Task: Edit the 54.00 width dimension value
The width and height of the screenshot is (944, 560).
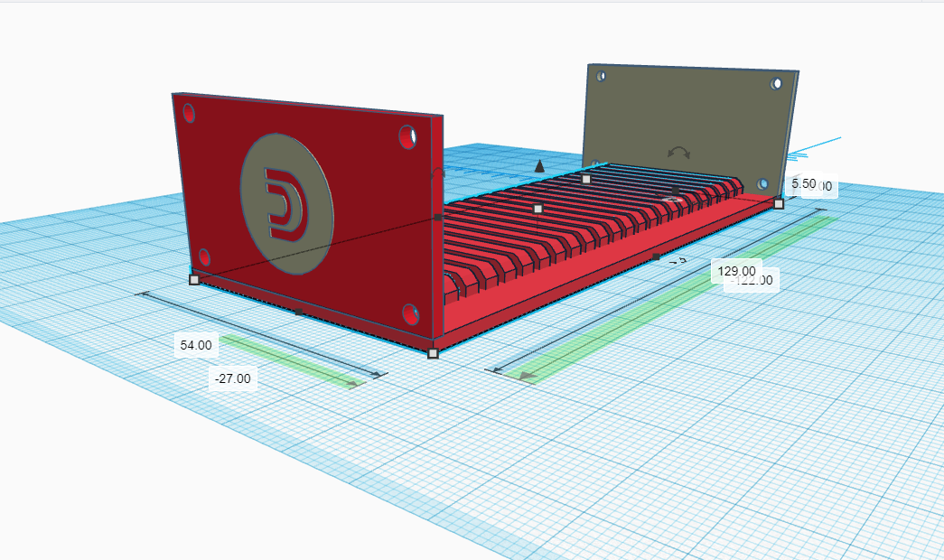Action: coord(195,344)
